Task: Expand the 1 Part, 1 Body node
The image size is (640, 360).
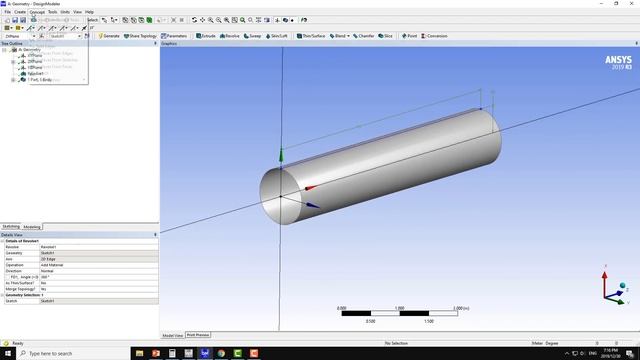Action: [13, 80]
